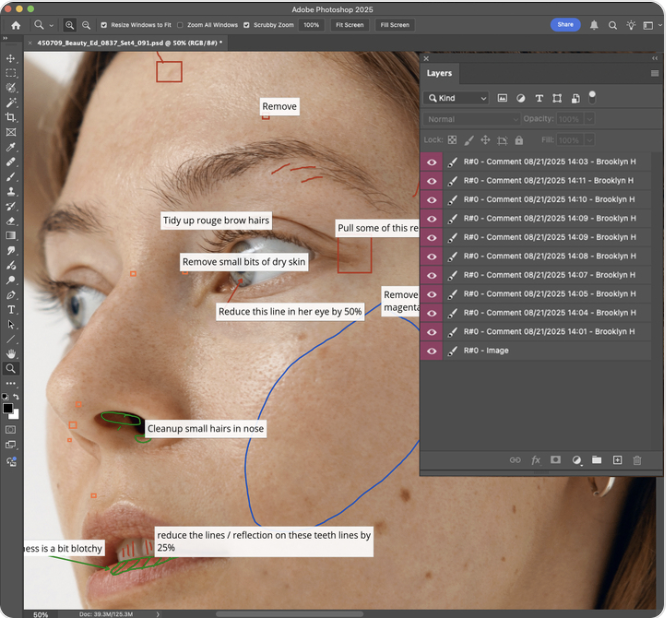Hide the R#0 - Image layer
This screenshot has width=668, height=618.
[x=432, y=351]
